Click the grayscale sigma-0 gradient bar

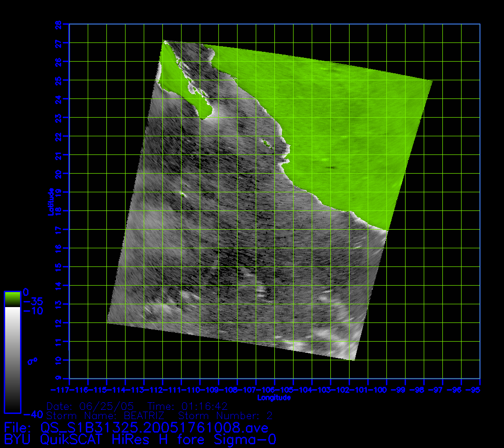[x=12, y=359]
